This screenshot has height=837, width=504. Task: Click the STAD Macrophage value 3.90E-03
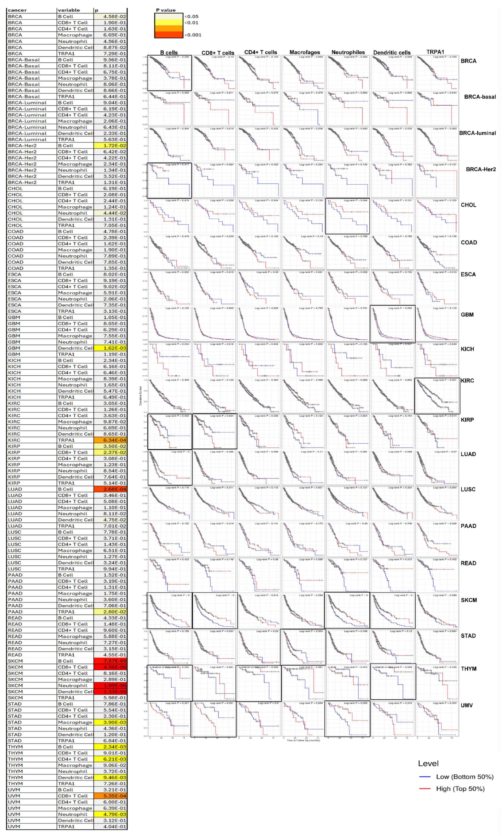click(x=110, y=722)
